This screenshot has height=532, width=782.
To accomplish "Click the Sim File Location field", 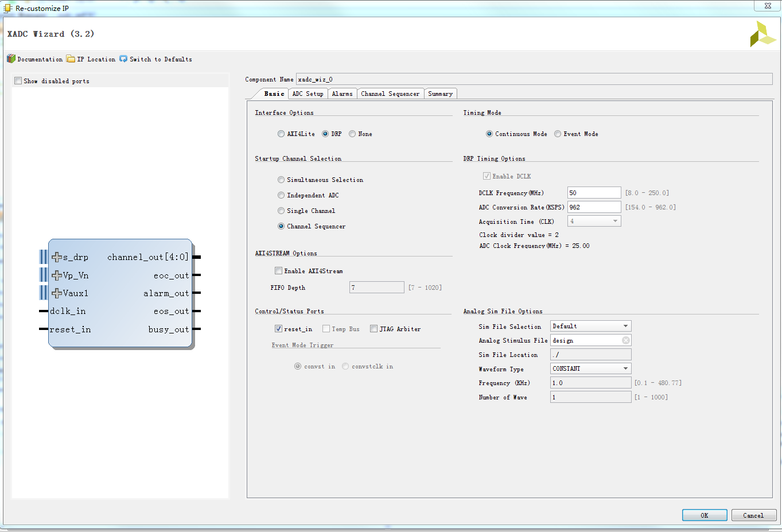I will point(590,355).
